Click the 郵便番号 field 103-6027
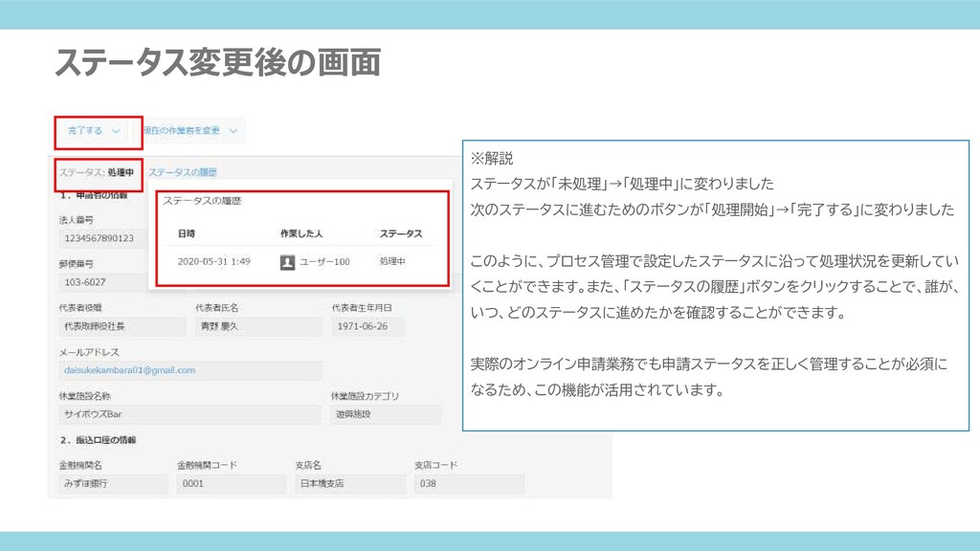 [x=103, y=282]
